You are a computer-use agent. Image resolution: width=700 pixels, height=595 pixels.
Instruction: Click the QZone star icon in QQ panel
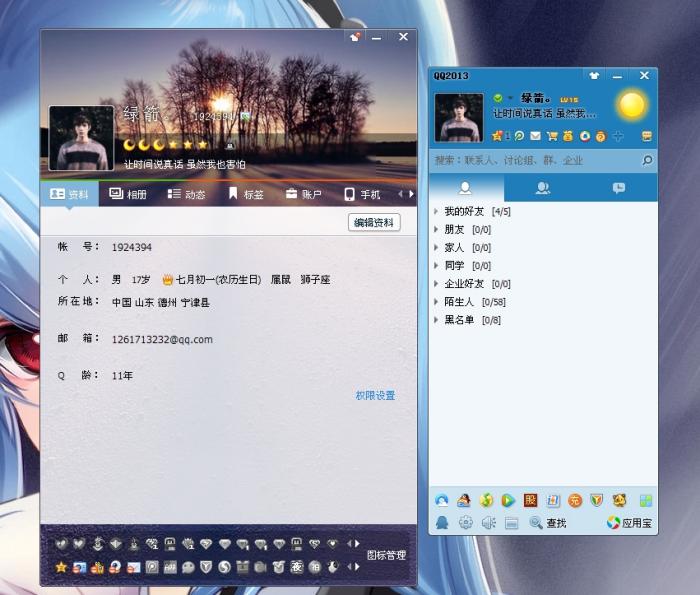(497, 136)
